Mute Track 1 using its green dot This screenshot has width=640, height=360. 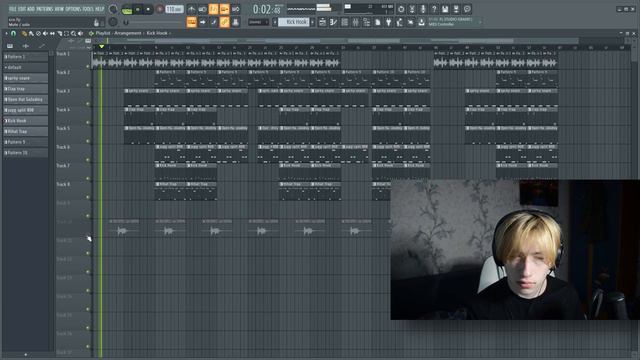coord(88,67)
